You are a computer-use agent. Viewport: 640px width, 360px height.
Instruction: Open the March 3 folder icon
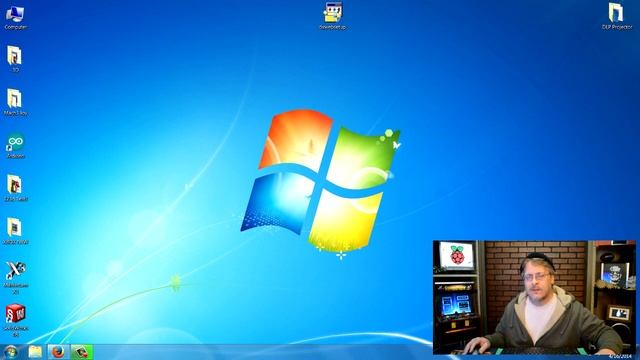(15, 102)
